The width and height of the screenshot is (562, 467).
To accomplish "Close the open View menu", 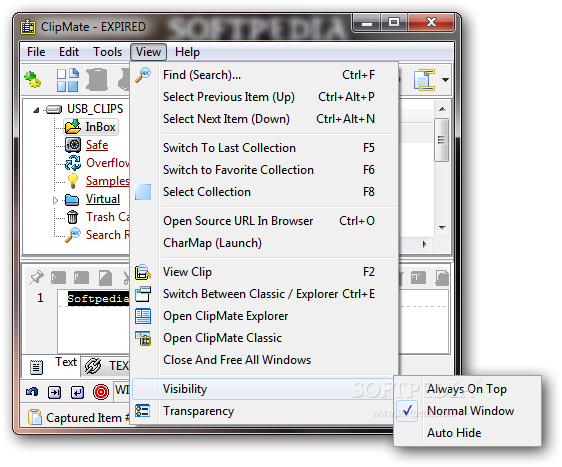I will tap(148, 52).
